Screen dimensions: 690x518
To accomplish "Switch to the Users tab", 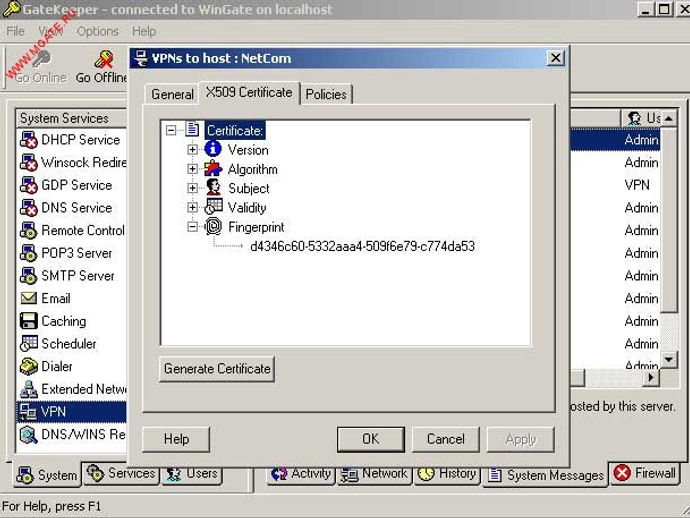I will click(192, 473).
